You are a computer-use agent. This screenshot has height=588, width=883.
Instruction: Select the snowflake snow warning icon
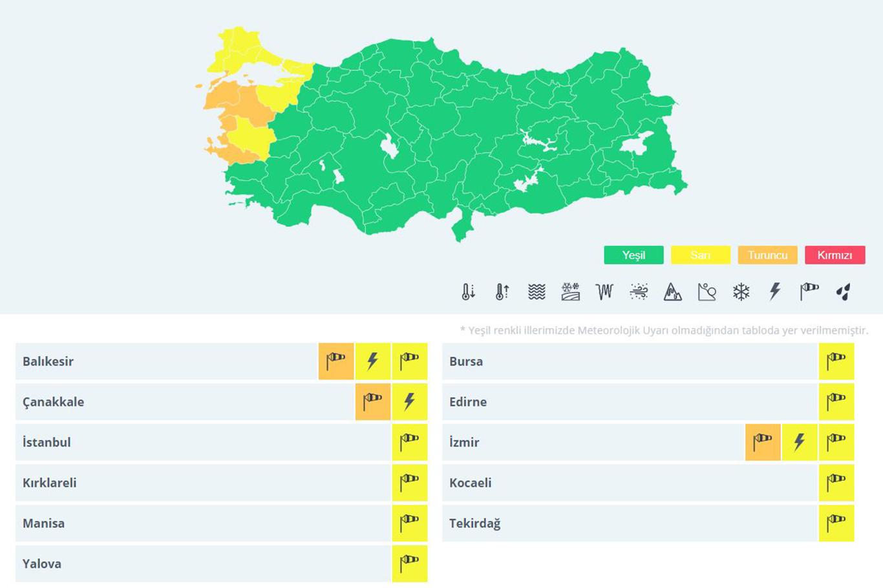coord(741,292)
